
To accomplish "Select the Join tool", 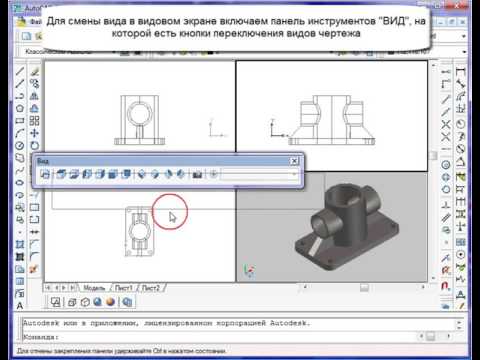I will click(x=34, y=232).
